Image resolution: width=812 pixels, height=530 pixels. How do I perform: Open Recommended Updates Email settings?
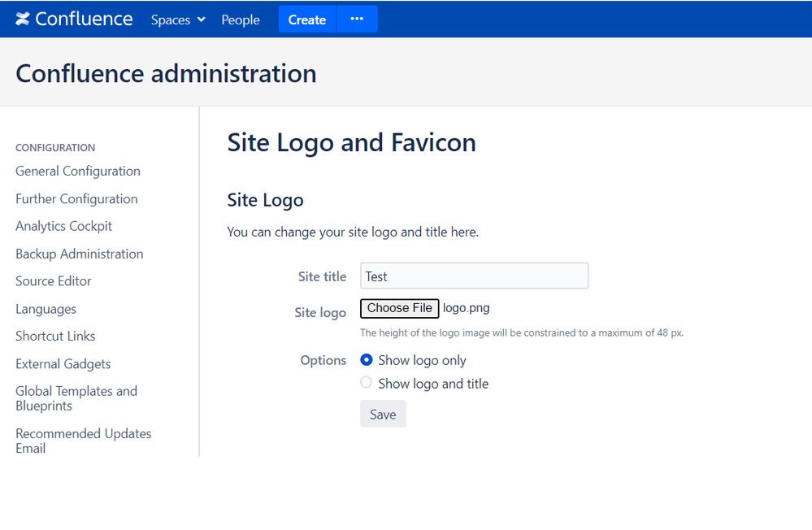tap(84, 441)
